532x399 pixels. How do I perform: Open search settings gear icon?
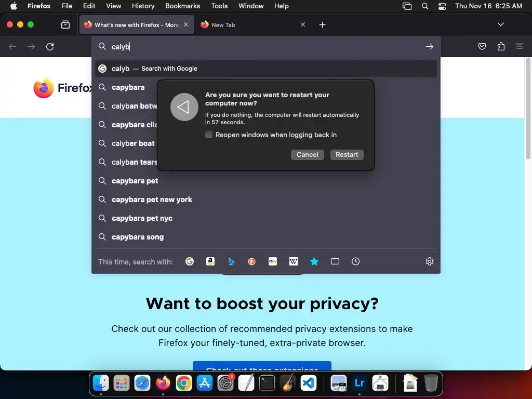tap(430, 261)
